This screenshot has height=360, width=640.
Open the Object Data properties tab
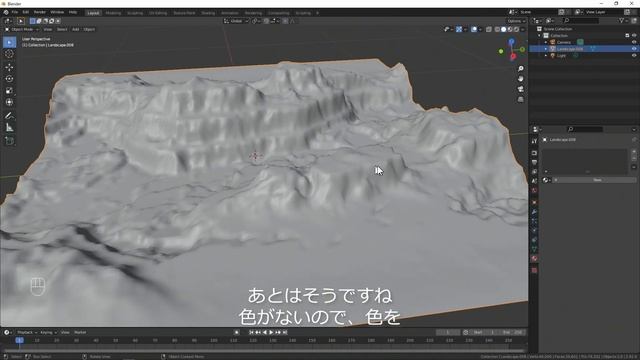pyautogui.click(x=534, y=249)
